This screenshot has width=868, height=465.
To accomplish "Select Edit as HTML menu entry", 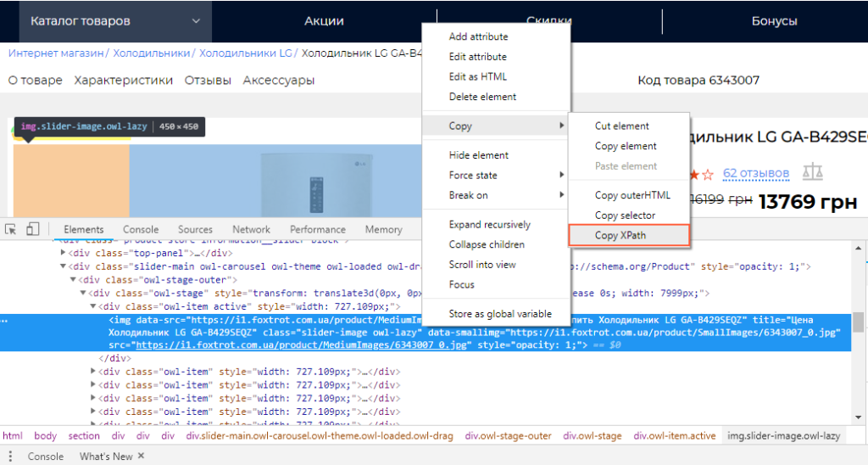I will coord(477,76).
